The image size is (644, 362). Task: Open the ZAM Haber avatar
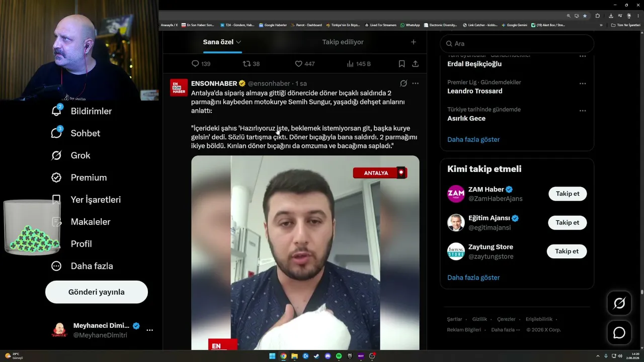click(456, 194)
